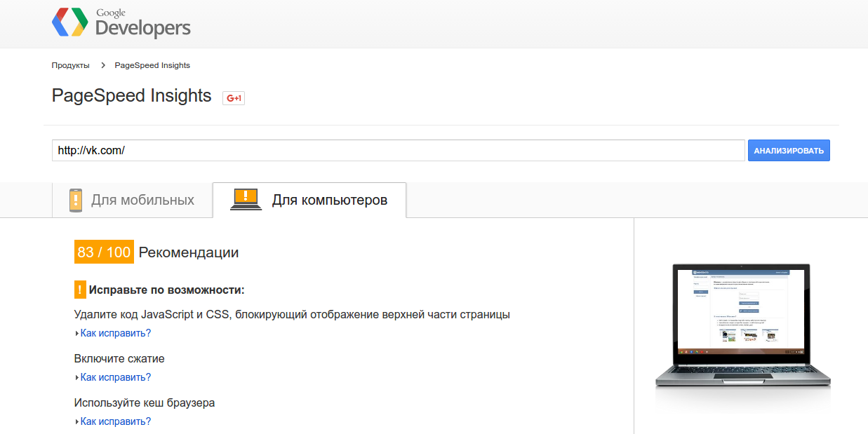
Task: Switch to the Для мобильных tab
Action: click(x=132, y=200)
